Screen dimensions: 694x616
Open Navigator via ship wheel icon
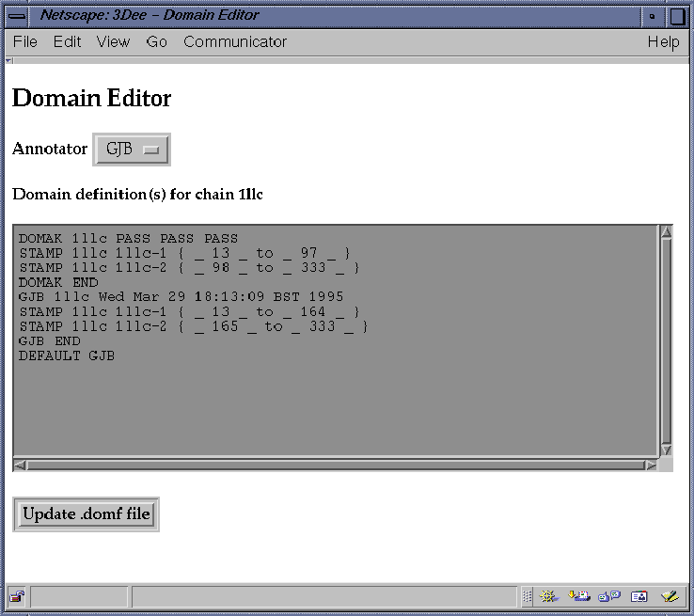(549, 596)
